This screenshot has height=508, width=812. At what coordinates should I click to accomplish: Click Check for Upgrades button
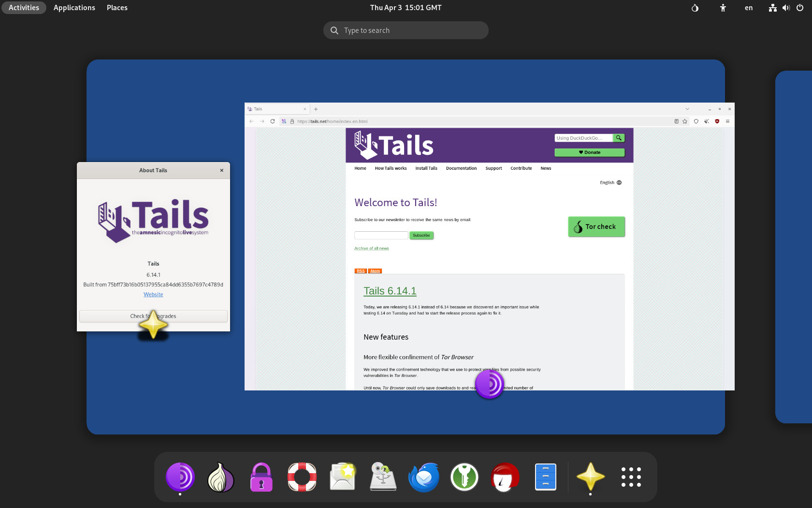click(153, 316)
